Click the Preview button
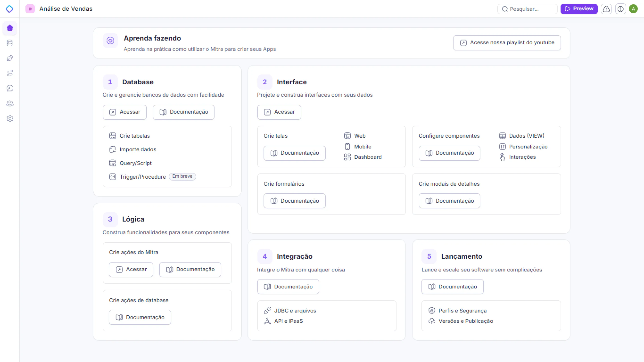The image size is (644, 362). [x=579, y=9]
